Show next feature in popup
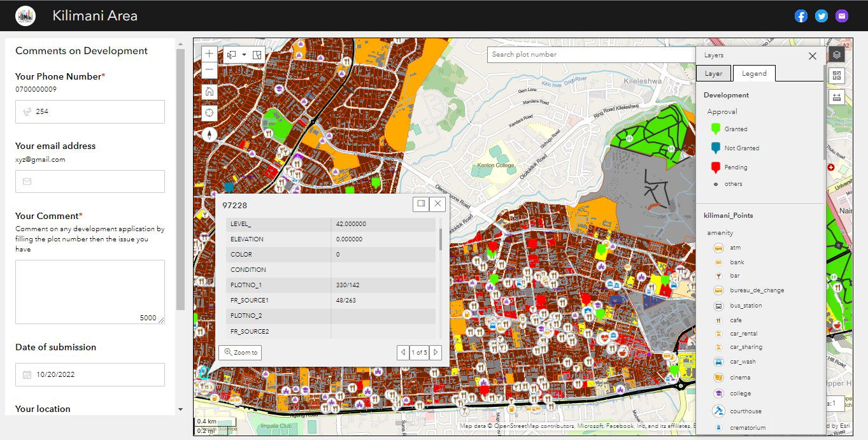Viewport: 868px width, 440px height. (x=436, y=352)
